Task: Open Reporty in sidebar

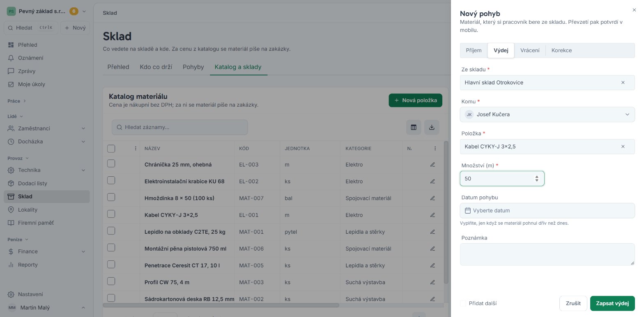Action: click(46, 265)
